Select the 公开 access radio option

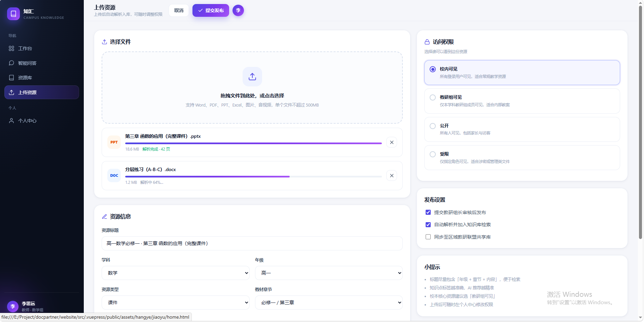(433, 126)
